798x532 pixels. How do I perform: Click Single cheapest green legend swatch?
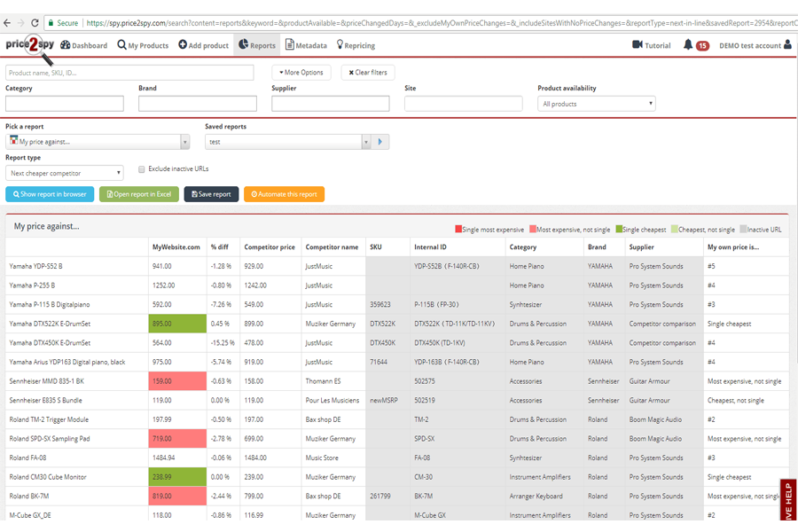click(619, 229)
